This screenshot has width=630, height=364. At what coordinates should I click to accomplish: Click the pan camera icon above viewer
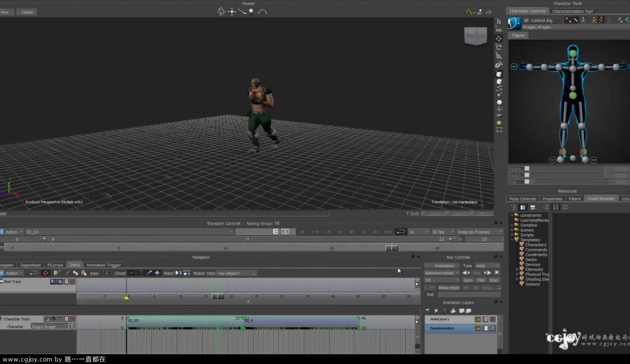coord(232,11)
